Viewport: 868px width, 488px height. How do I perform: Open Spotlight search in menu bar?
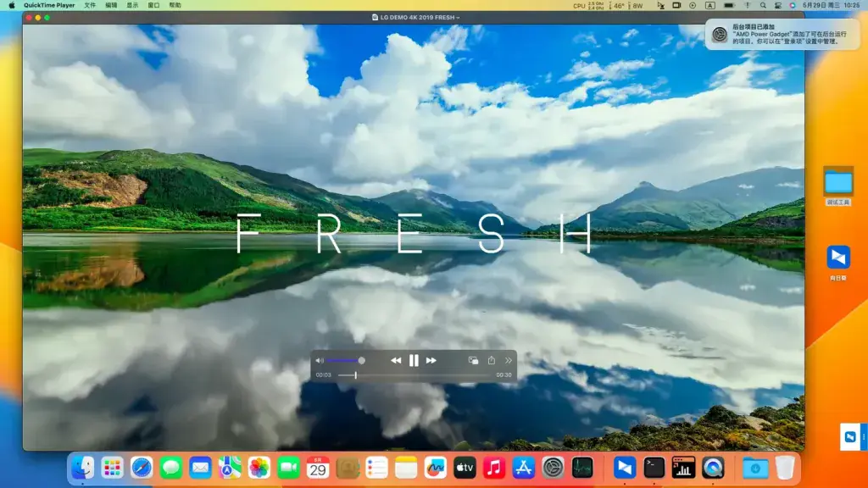(x=763, y=6)
